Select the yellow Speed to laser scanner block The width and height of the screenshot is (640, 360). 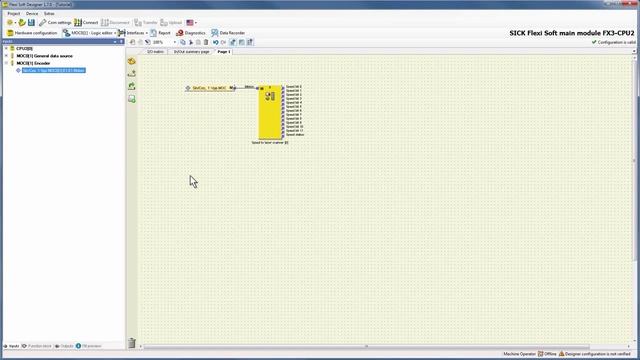(x=270, y=112)
